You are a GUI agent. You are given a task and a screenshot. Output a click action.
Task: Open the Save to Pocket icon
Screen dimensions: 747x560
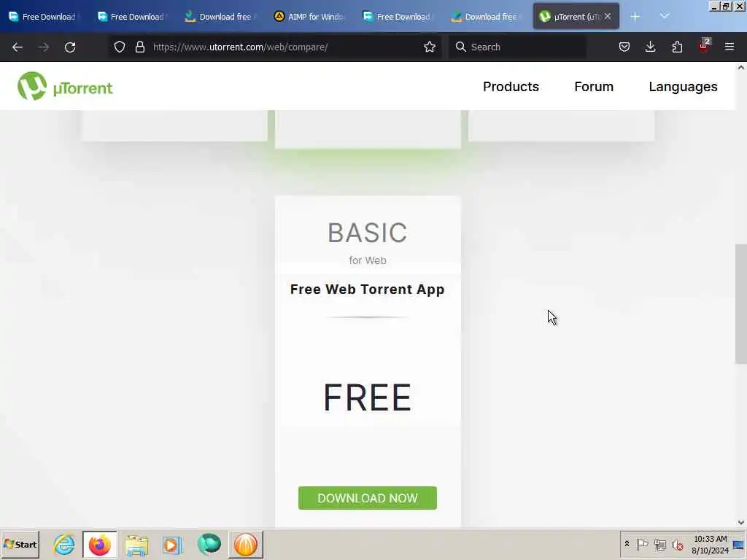(624, 47)
